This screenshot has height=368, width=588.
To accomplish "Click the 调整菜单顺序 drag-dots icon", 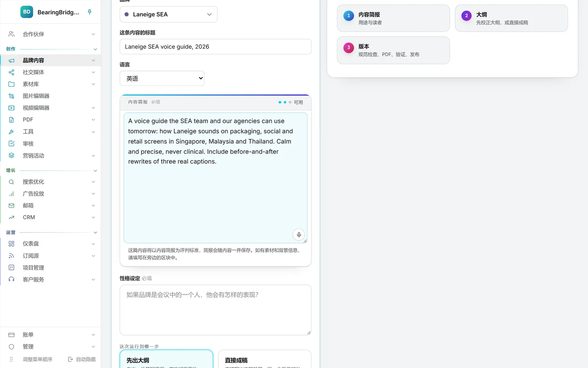I will coord(11,360).
